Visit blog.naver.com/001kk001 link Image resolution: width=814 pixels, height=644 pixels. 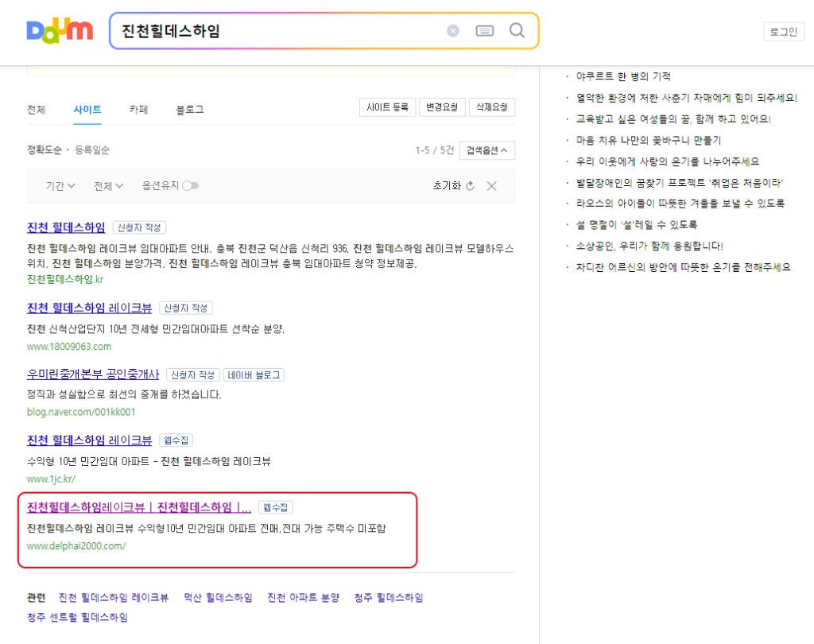[81, 412]
